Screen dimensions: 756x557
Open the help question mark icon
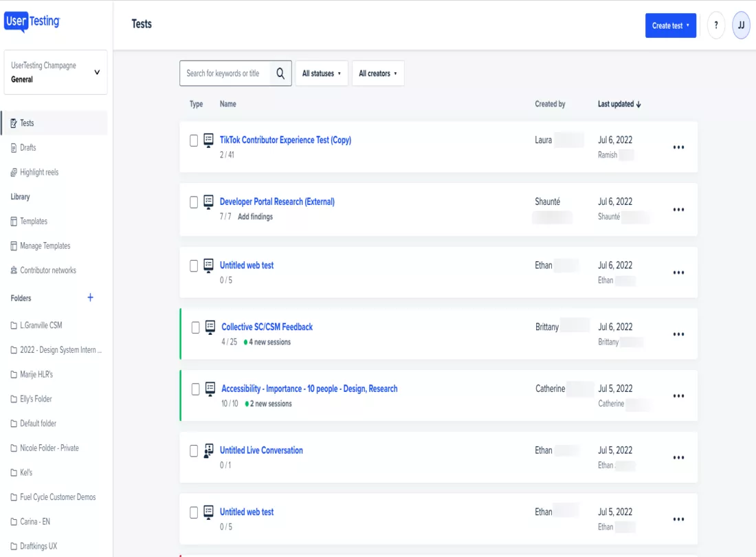[716, 25]
